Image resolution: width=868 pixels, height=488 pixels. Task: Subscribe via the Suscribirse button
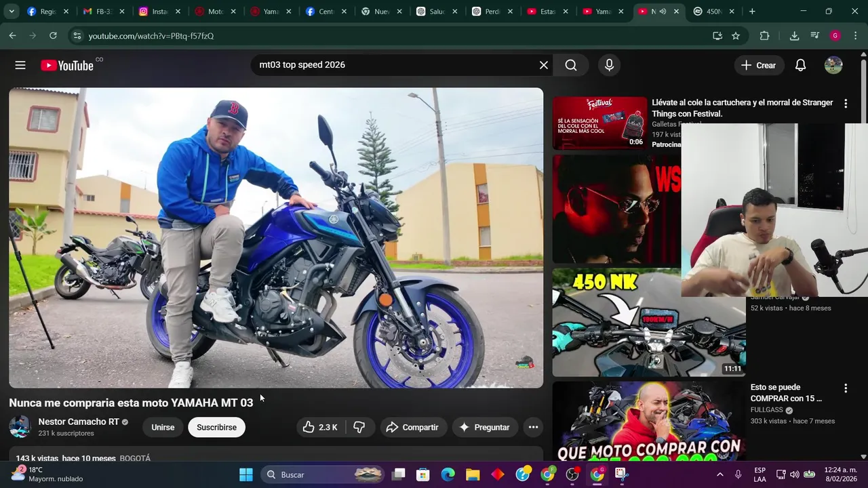tap(216, 427)
